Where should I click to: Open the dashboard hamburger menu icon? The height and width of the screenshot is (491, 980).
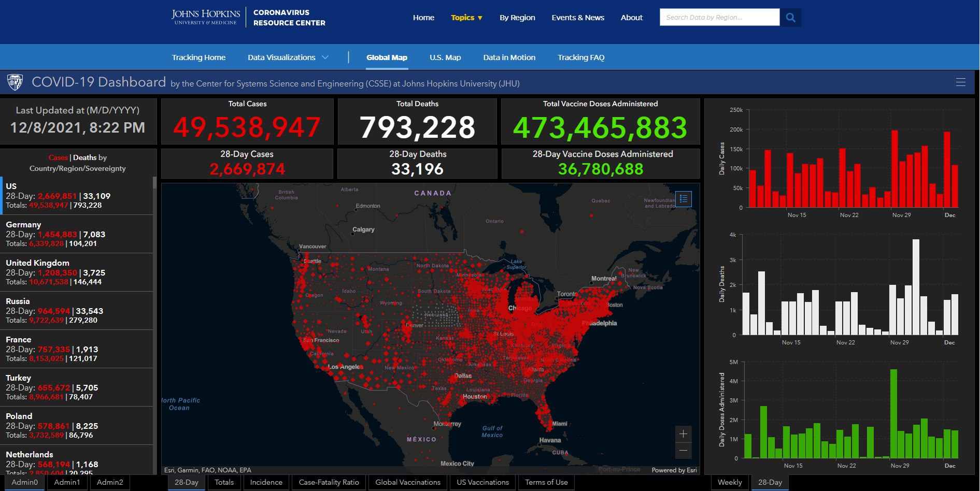960,82
